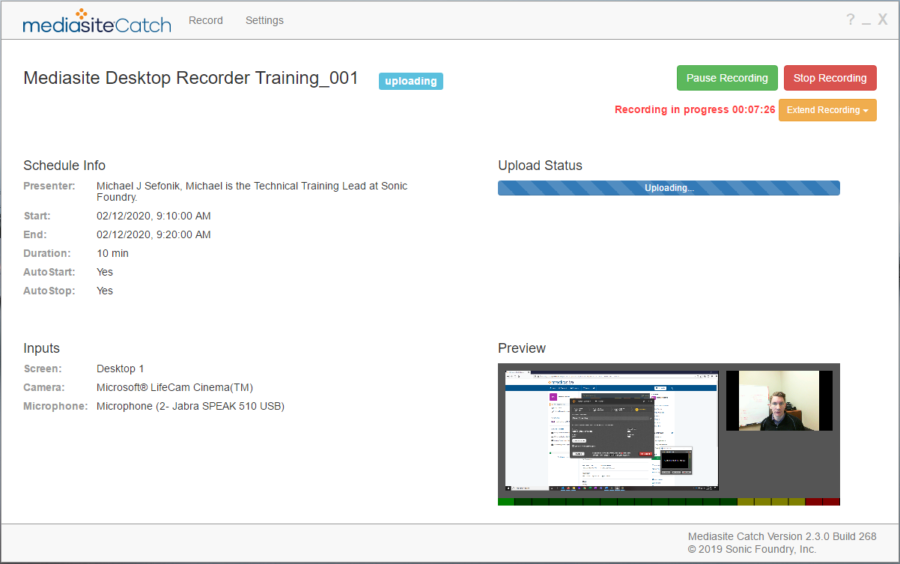Expand the Extend Recording dropdown
The image size is (900, 564).
coord(827,110)
